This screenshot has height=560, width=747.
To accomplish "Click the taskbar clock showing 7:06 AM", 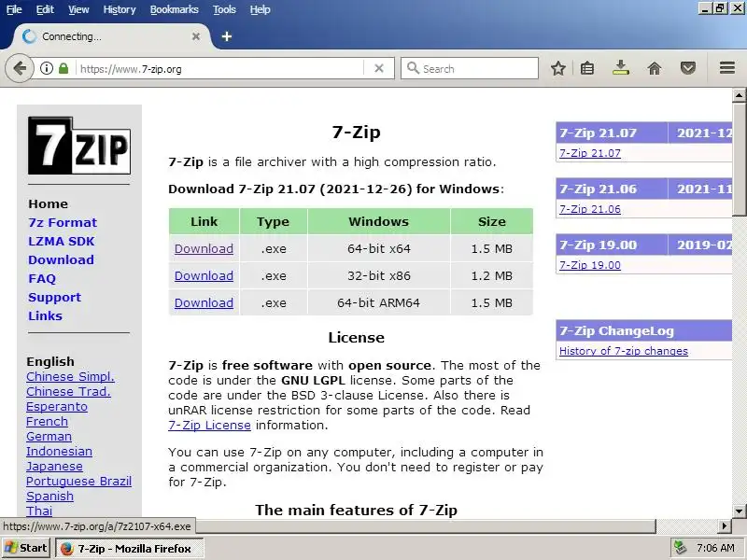I will coord(715,548).
